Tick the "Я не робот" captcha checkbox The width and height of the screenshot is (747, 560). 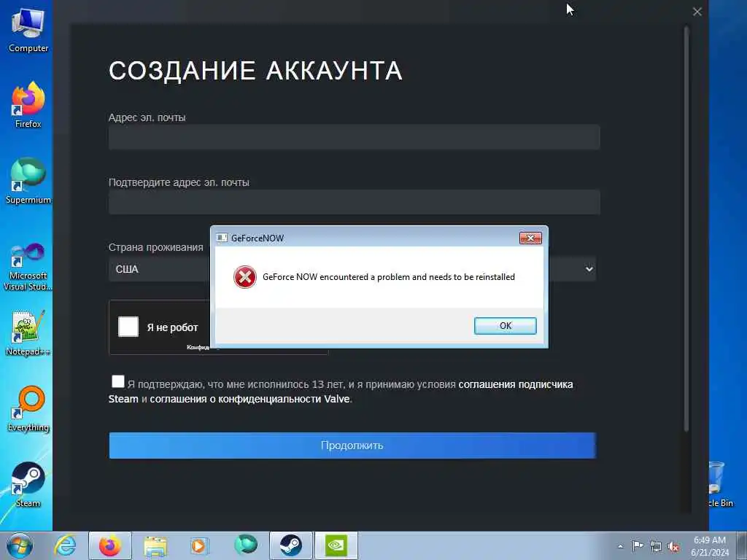128,327
